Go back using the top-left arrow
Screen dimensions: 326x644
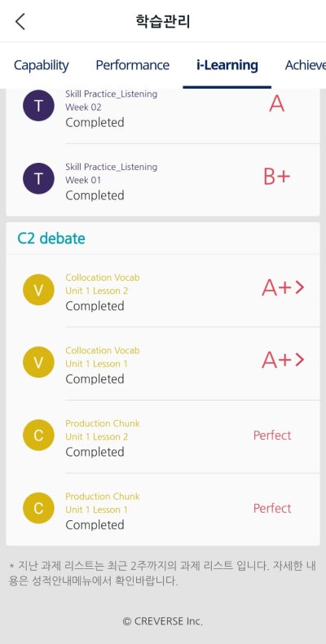tap(20, 21)
